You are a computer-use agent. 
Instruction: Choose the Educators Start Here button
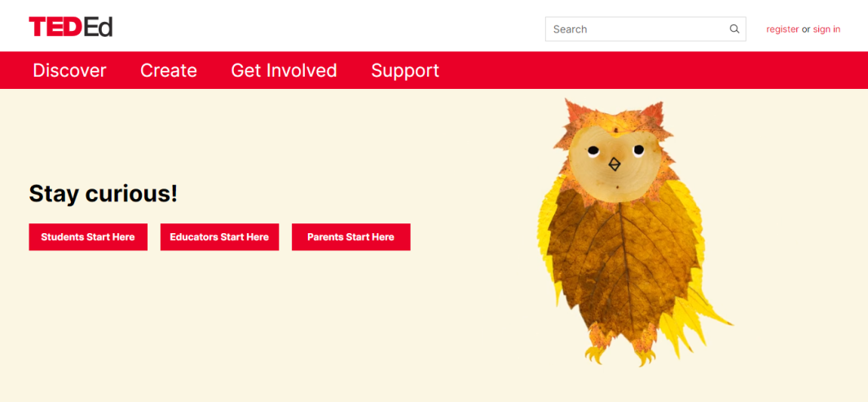tap(220, 237)
